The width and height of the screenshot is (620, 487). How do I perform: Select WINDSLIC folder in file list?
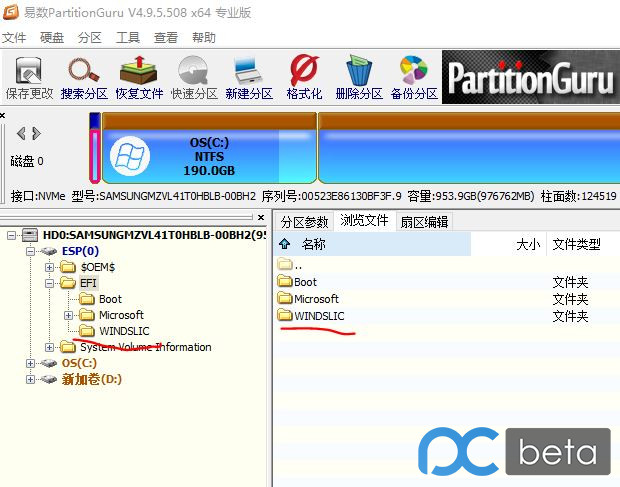pos(311,316)
